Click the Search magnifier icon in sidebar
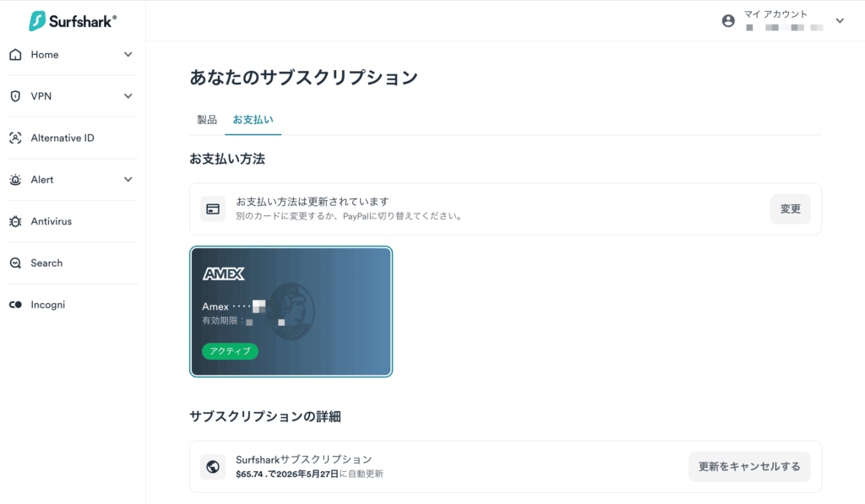 15,263
